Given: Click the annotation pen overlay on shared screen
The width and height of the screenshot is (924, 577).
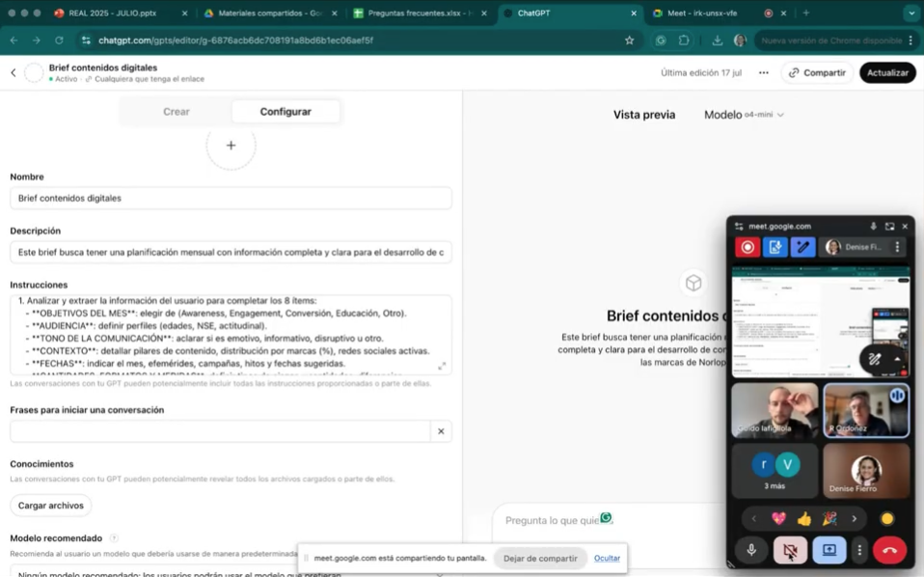Looking at the screenshot, I should click(875, 359).
